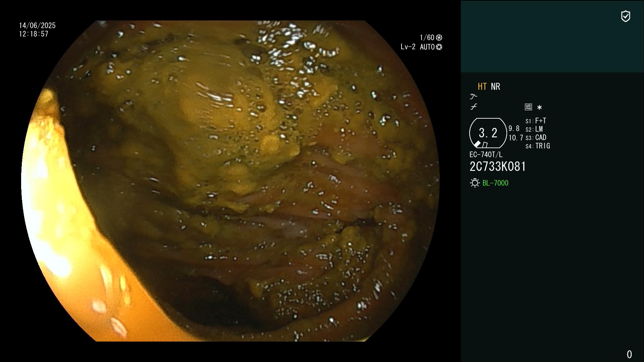Click the 9.8 distal diameter value
Screen dimensions: 644x362
point(514,128)
